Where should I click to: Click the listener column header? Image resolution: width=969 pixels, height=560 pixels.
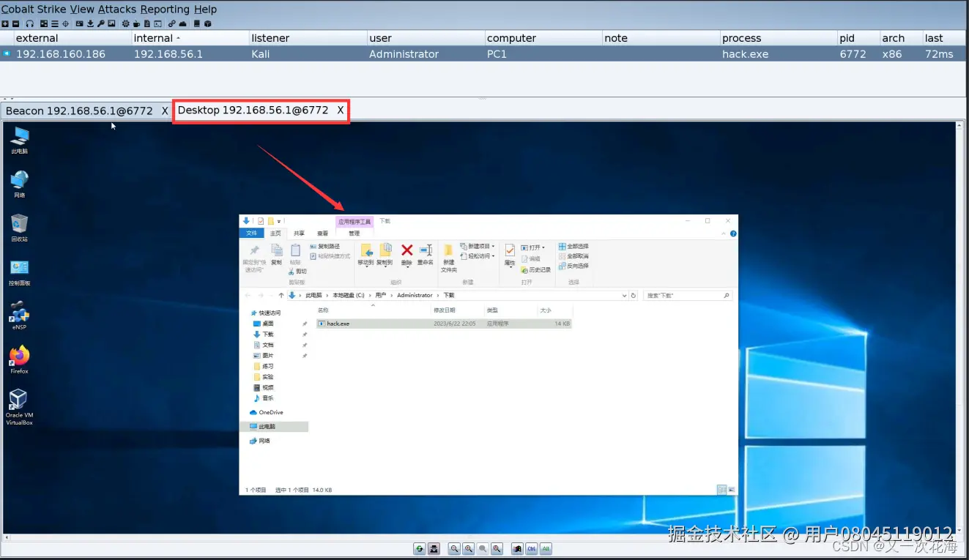click(x=308, y=38)
